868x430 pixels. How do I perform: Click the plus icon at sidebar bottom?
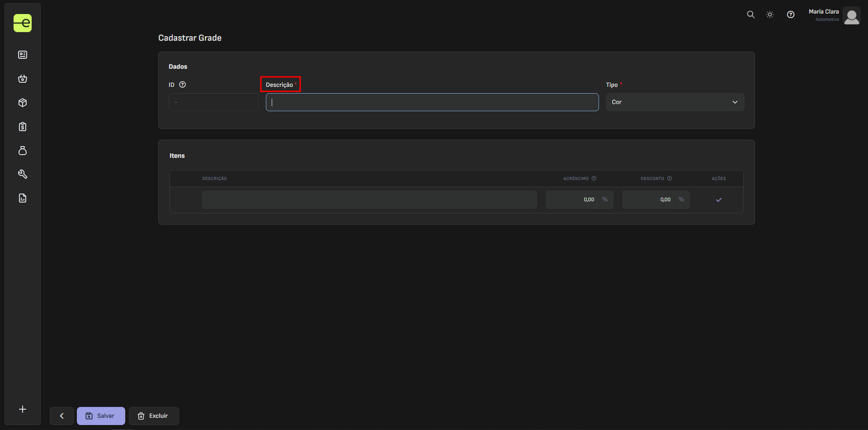tap(23, 409)
